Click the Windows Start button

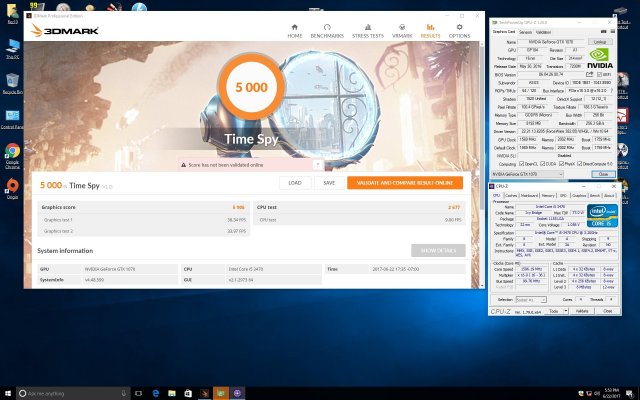(x=9, y=391)
